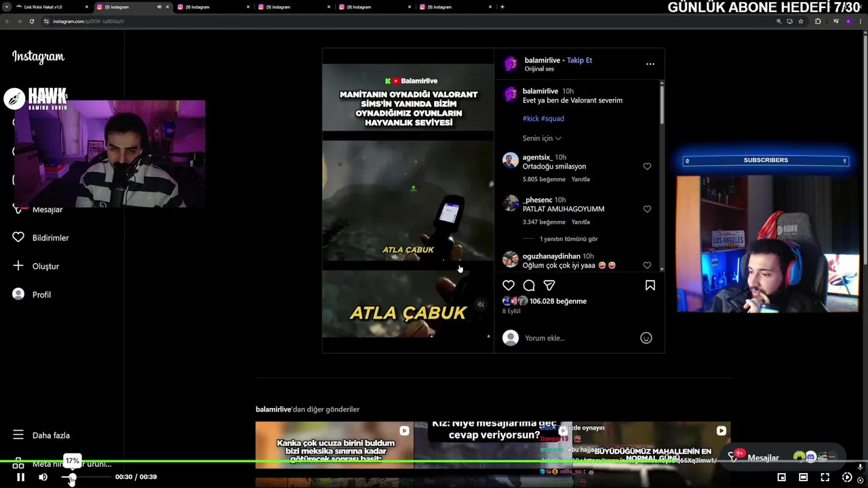Viewport: 868px width, 488px height.
Task: Open the browser extensions puzzle icon
Action: click(817, 21)
